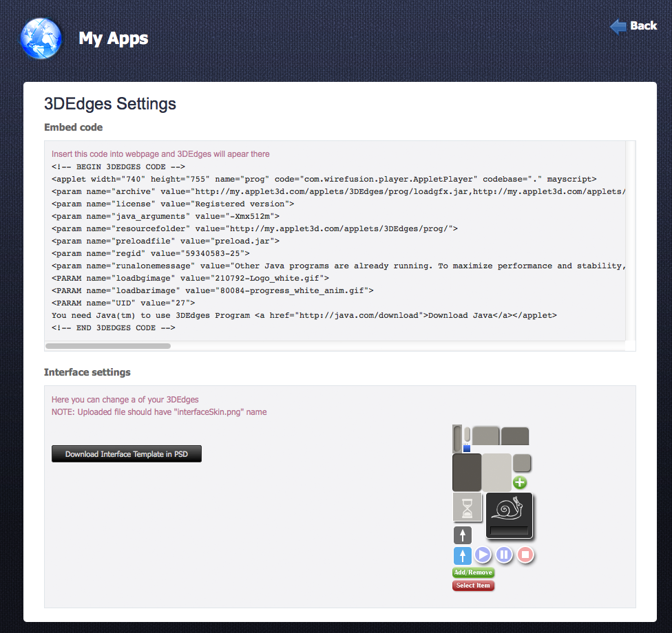Click the Download Interface Template in PSD button
The height and width of the screenshot is (633, 672).
(x=127, y=454)
